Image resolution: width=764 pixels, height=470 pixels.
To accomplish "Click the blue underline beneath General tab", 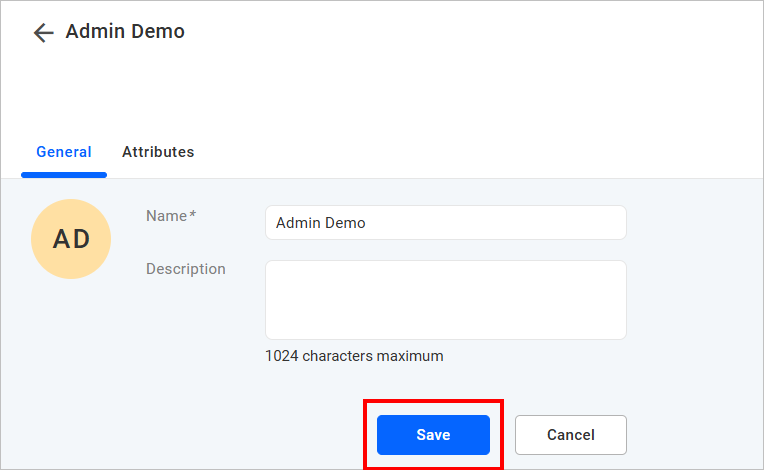I will pyautogui.click(x=64, y=175).
